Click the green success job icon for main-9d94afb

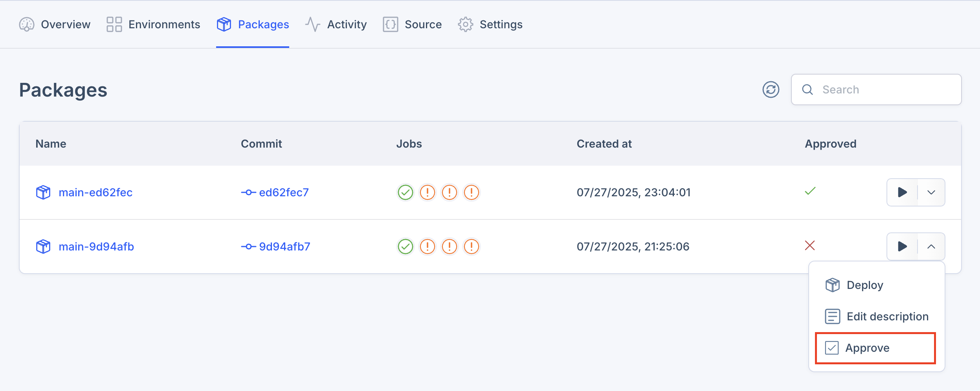tap(405, 247)
